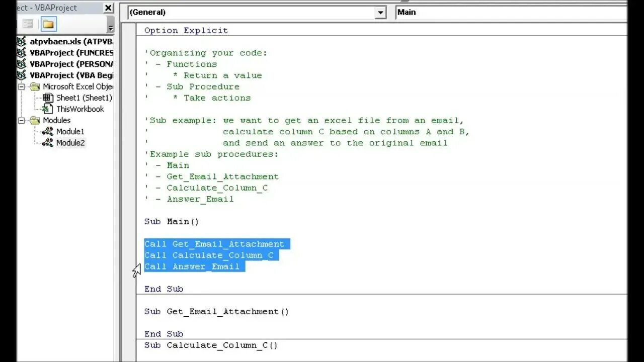Click the 'Example sub procedures: comment

click(x=211, y=154)
